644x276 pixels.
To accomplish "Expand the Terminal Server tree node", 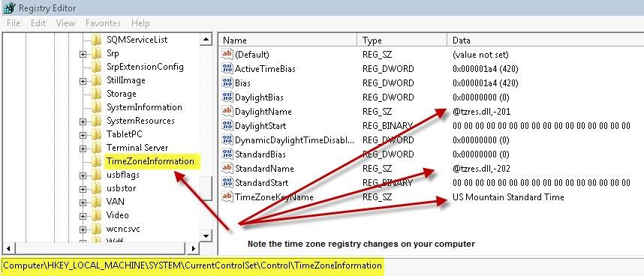I will click(83, 148).
